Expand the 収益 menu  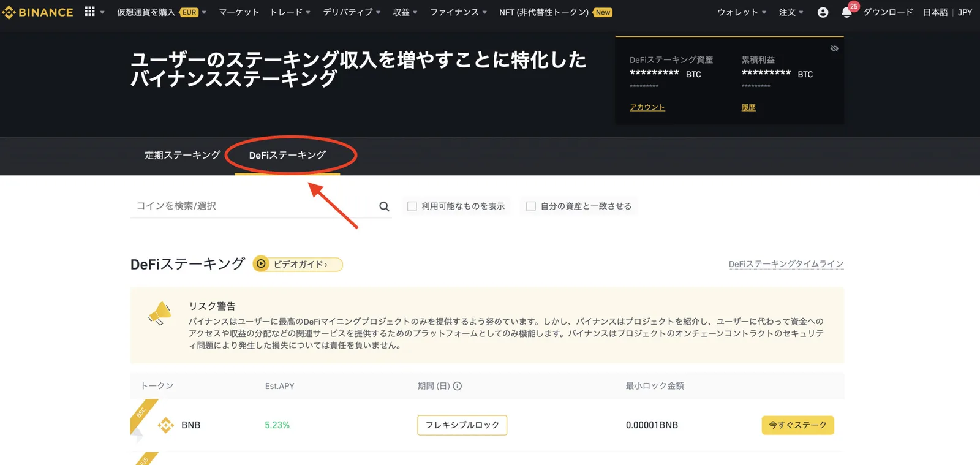[405, 12]
